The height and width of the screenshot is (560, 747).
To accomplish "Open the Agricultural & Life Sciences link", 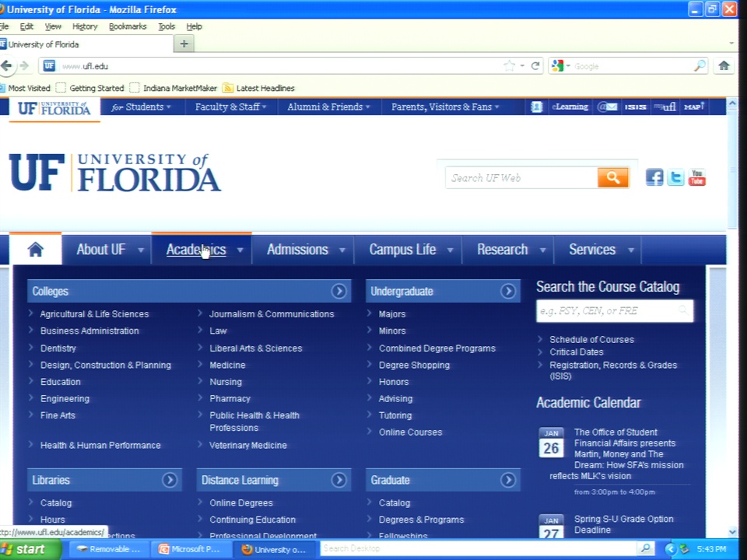I will pyautogui.click(x=94, y=313).
